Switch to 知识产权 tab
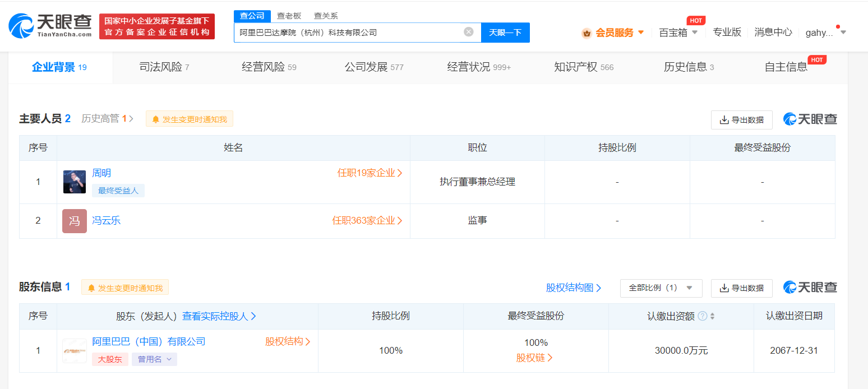 click(x=584, y=67)
